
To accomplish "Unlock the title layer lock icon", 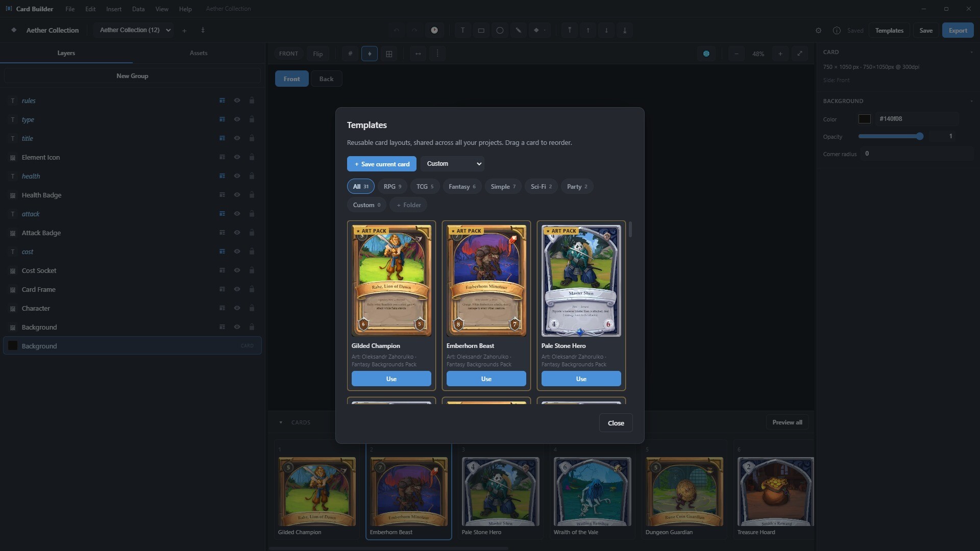I will (252, 138).
